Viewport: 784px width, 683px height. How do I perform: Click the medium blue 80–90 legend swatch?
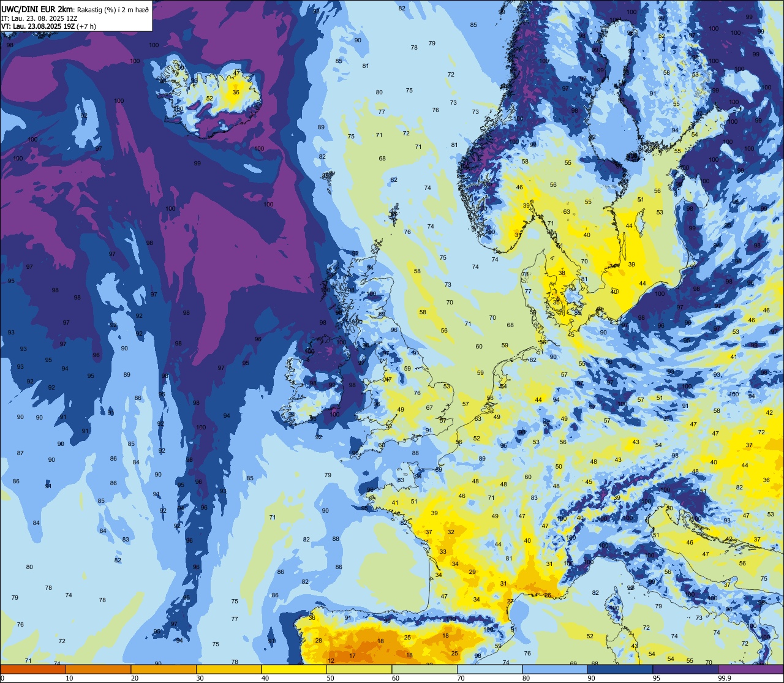555,669
